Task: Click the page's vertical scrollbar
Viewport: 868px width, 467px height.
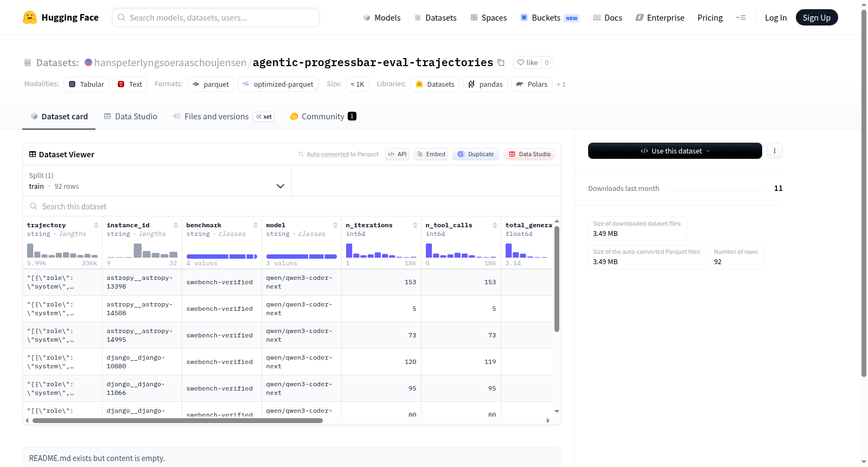Action: click(864, 193)
